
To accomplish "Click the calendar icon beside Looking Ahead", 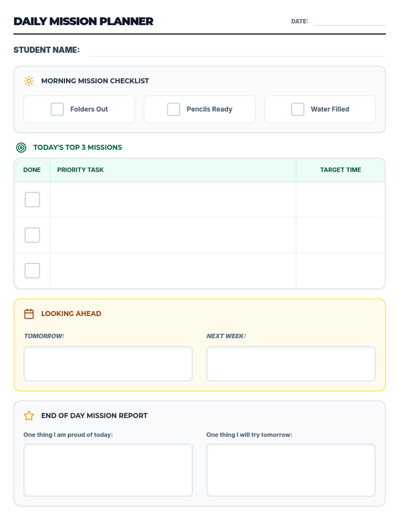I will coord(29,314).
